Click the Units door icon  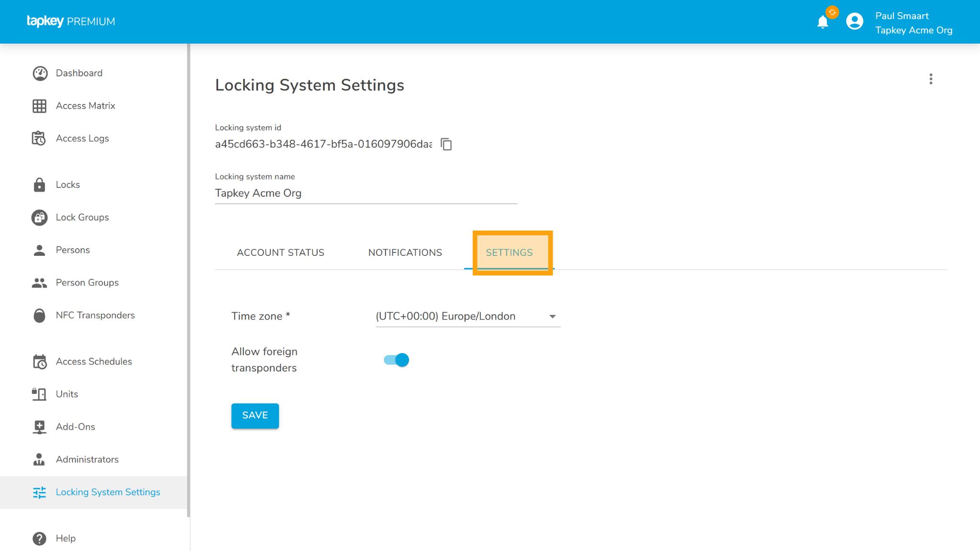coord(39,394)
